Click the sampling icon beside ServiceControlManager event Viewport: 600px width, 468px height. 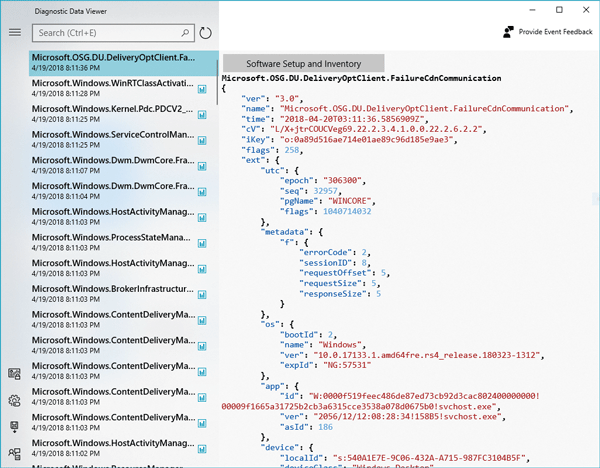[x=202, y=140]
